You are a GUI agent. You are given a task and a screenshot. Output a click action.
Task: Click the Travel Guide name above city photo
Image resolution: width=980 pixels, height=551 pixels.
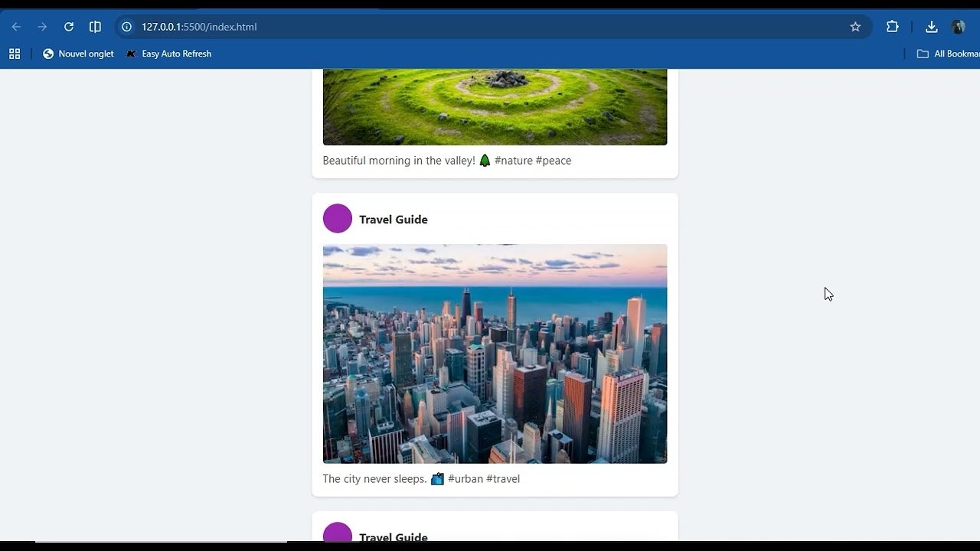point(394,220)
